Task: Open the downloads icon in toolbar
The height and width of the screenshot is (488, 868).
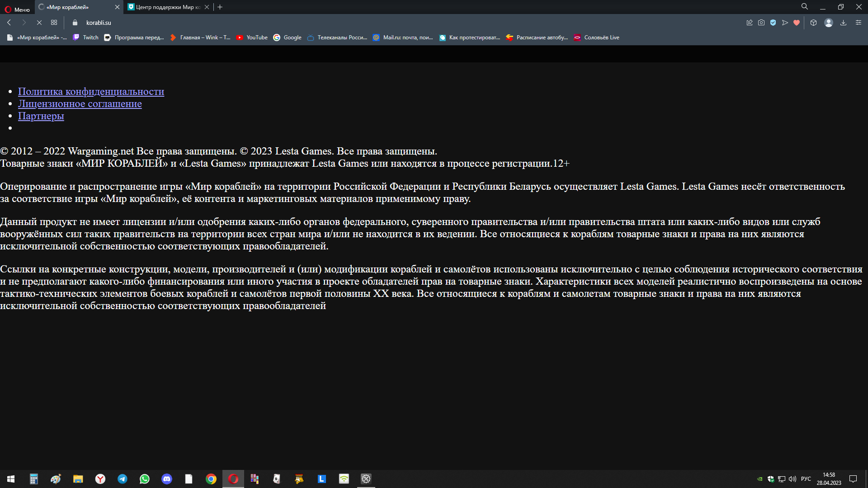Action: (x=843, y=23)
